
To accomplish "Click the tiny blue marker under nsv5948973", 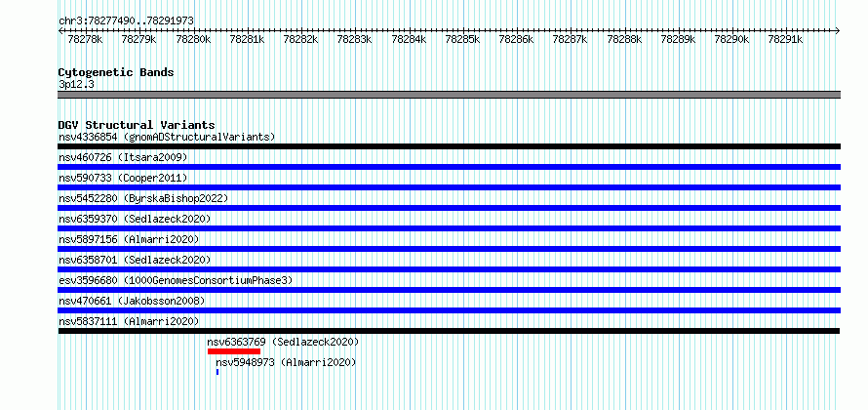I will (x=217, y=372).
